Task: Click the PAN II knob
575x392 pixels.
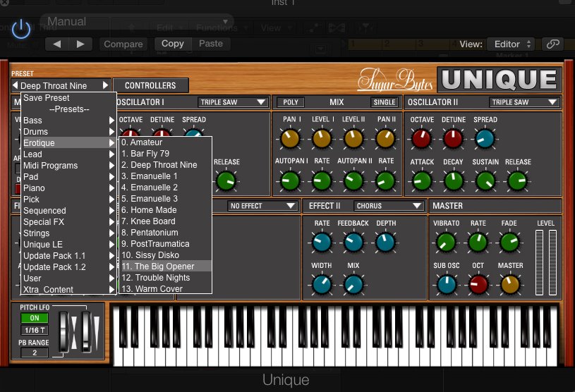Action: 385,139
